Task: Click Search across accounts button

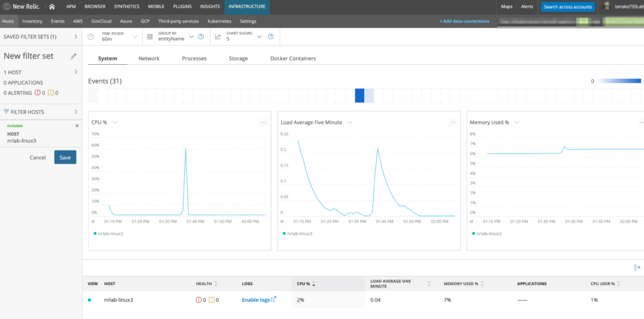Action: [568, 6]
